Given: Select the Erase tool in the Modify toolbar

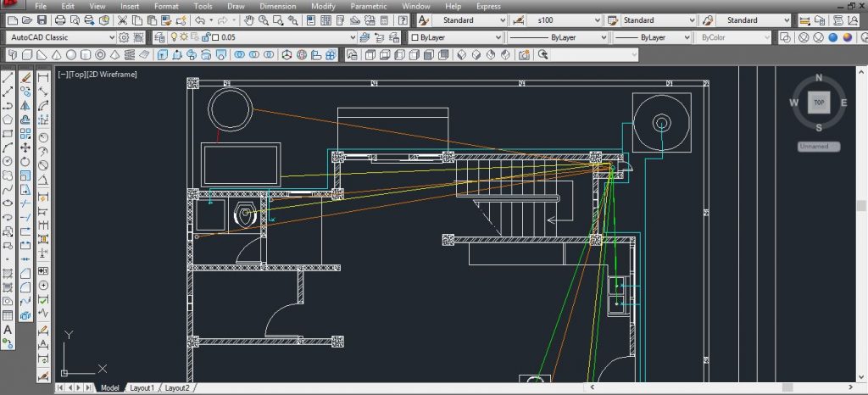Looking at the screenshot, I should pos(25,77).
